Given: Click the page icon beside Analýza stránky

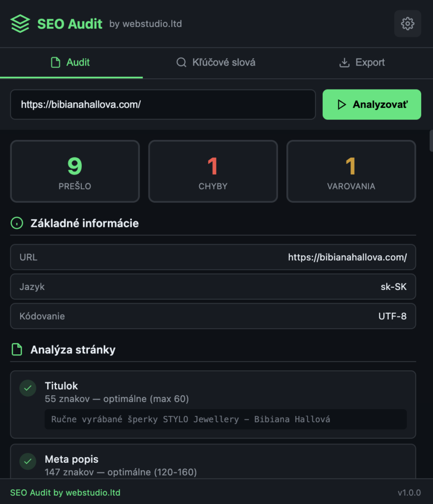Looking at the screenshot, I should (x=16, y=349).
